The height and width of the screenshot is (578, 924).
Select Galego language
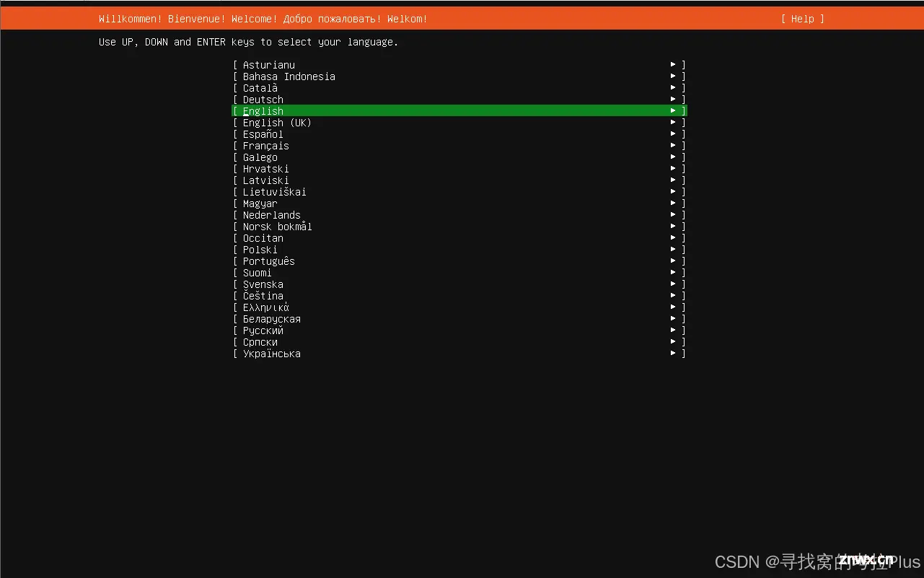[x=459, y=157]
